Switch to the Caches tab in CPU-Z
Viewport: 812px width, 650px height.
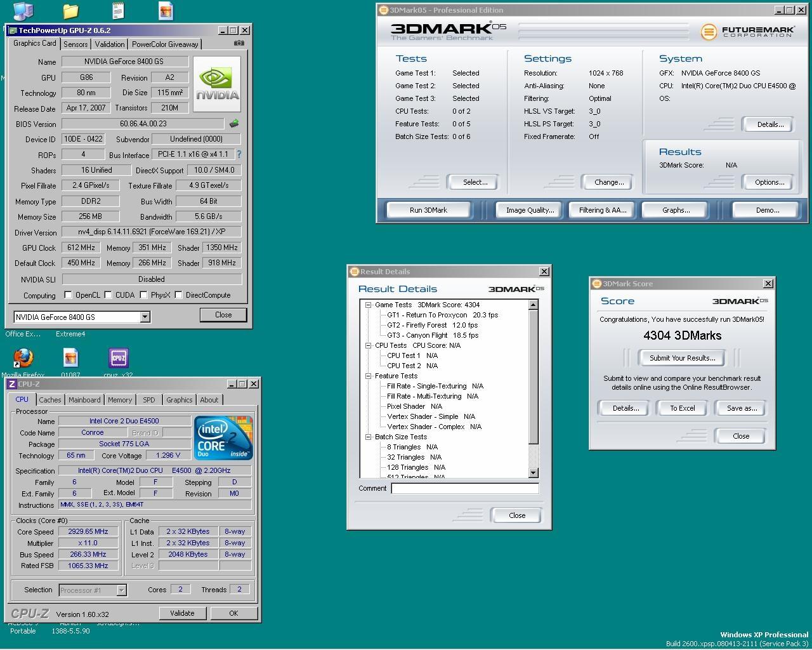[x=50, y=400]
